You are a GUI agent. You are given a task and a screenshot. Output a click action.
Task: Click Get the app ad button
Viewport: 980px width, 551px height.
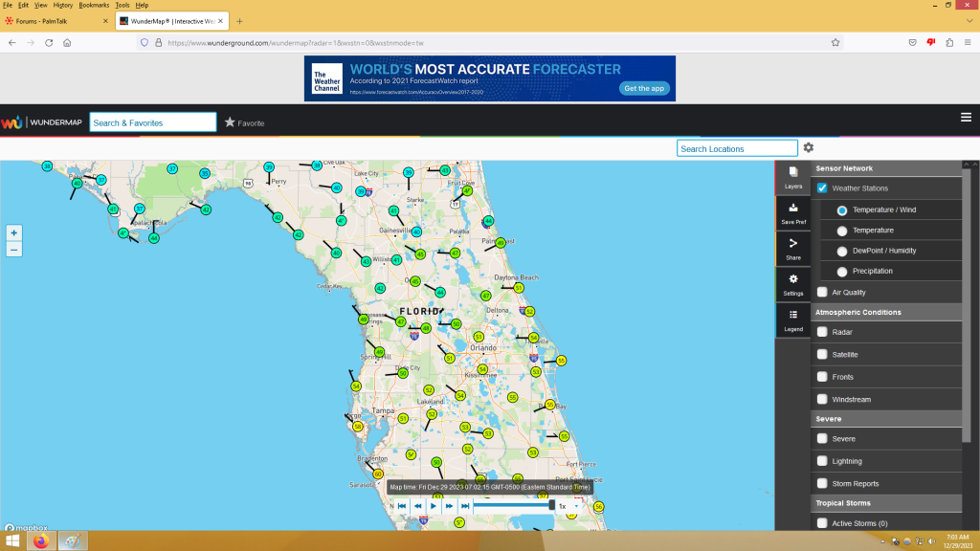point(644,88)
